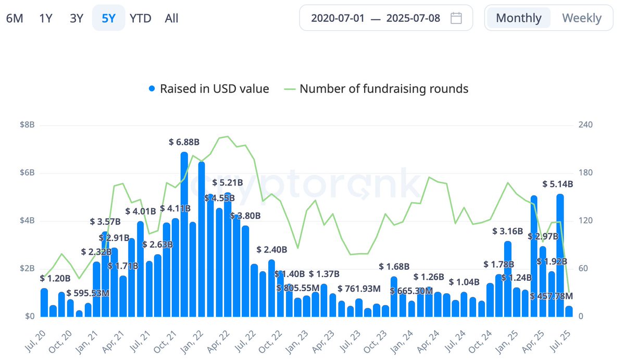Viewport: 625px width, 364px height.
Task: Select the 6M time range
Action: click(15, 18)
